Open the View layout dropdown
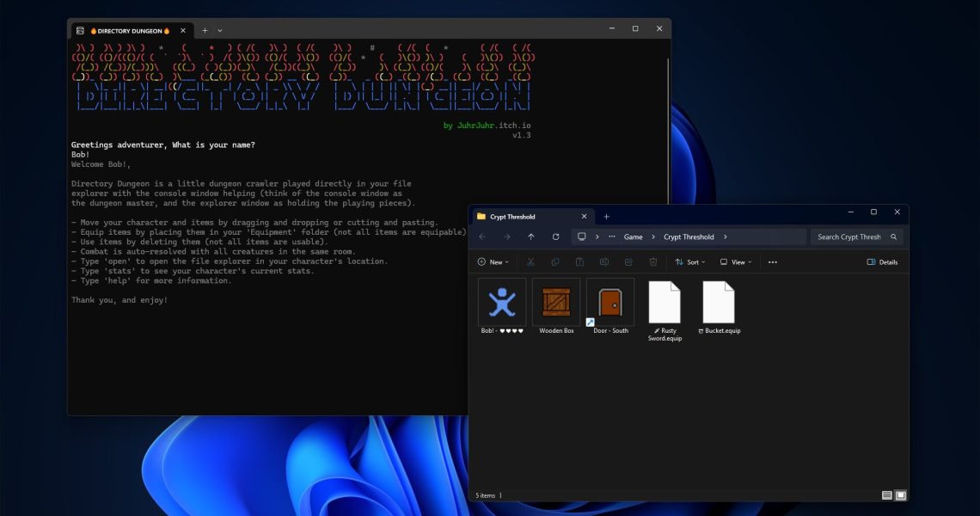 [x=736, y=262]
